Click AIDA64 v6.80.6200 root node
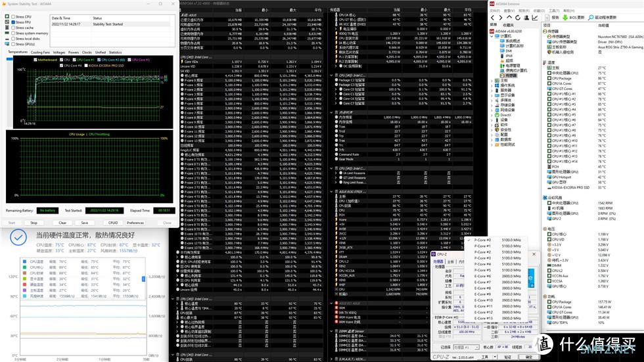 (506, 31)
